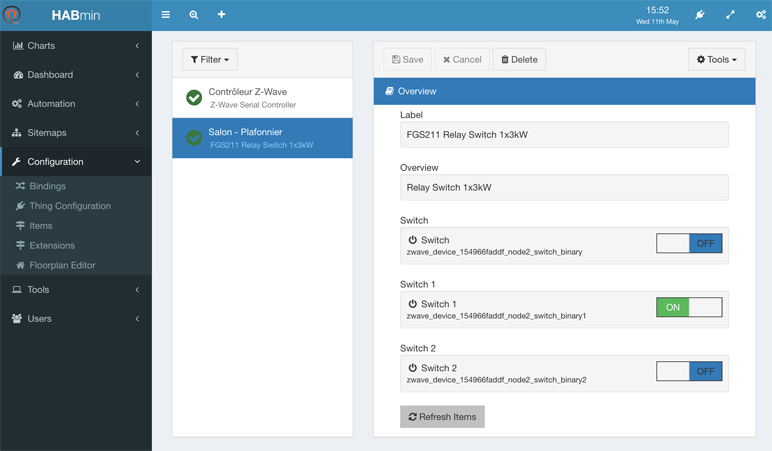Image resolution: width=772 pixels, height=451 pixels.
Task: Click the Delete button
Action: click(x=519, y=60)
